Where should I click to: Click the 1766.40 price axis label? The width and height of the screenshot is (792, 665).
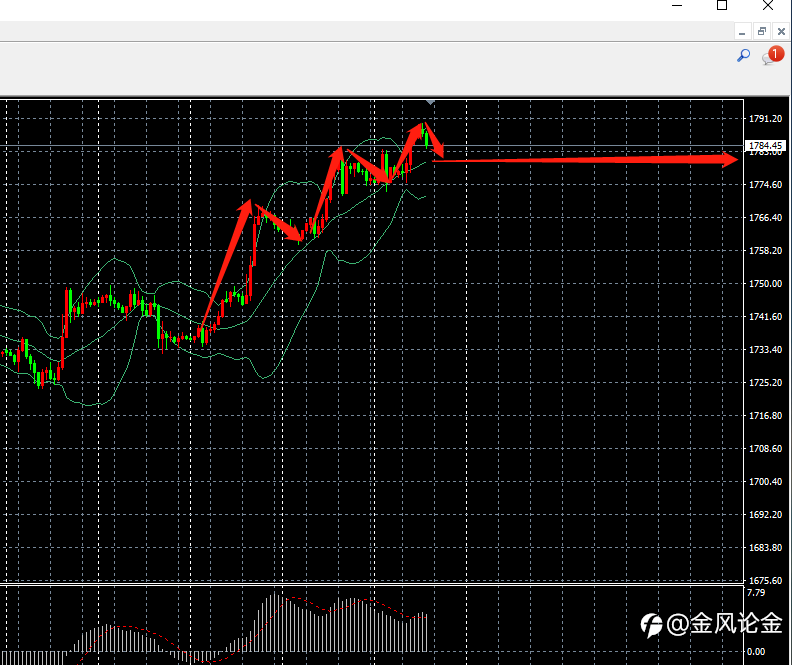click(x=765, y=218)
